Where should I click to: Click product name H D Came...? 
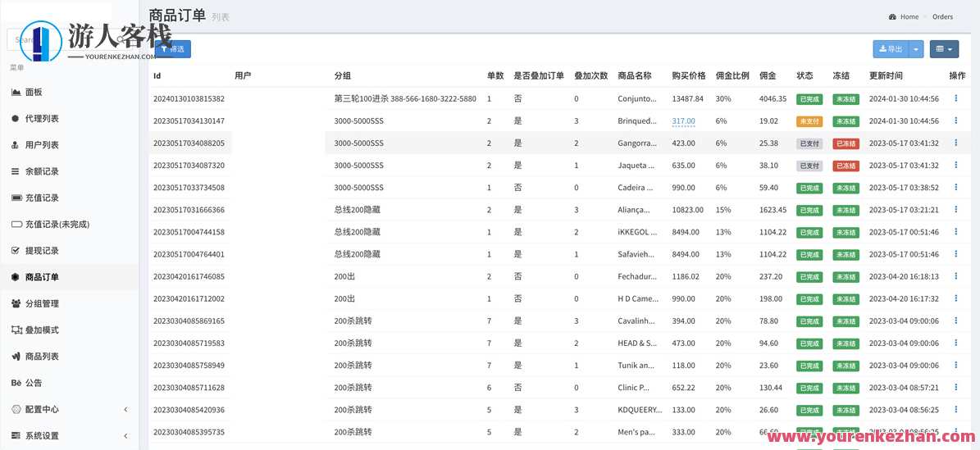click(637, 298)
